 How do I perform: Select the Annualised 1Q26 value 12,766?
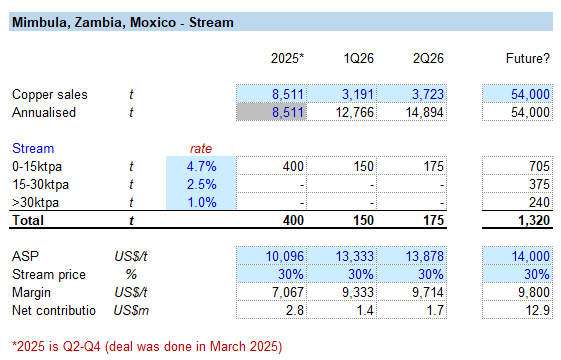pyautogui.click(x=342, y=112)
